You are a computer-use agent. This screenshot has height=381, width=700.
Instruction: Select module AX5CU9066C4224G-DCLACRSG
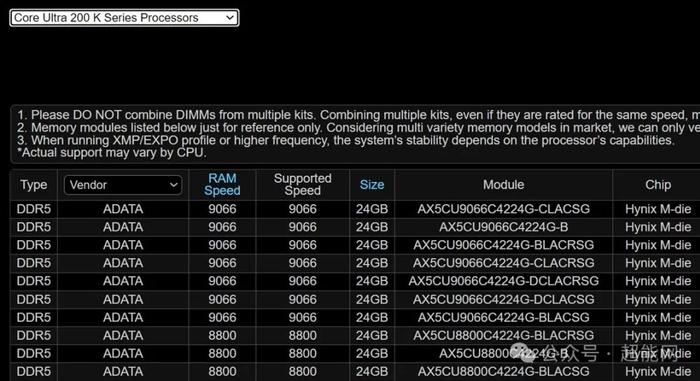coord(504,281)
